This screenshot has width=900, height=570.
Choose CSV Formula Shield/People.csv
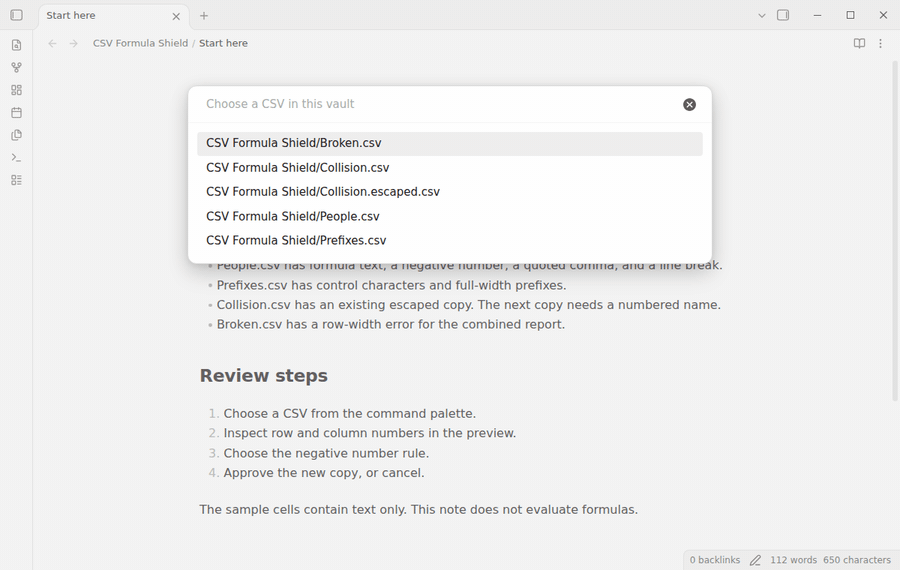(450, 216)
